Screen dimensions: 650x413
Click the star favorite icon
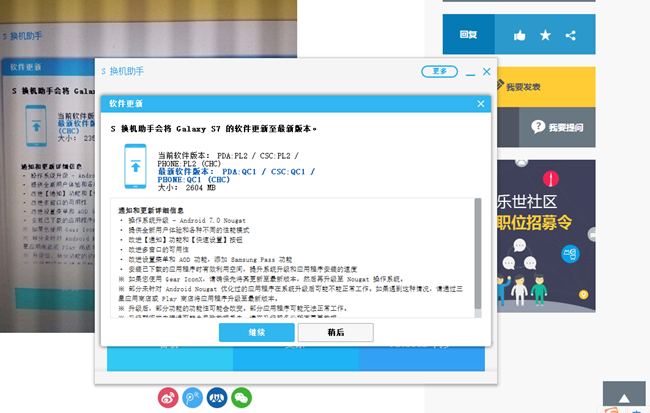545,35
